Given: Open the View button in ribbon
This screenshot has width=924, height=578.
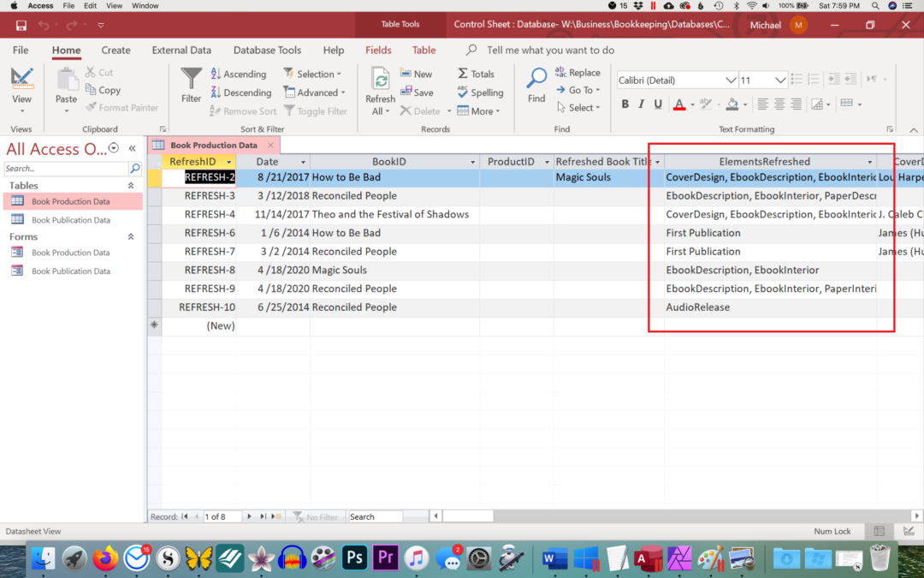Looking at the screenshot, I should pyautogui.click(x=21, y=90).
